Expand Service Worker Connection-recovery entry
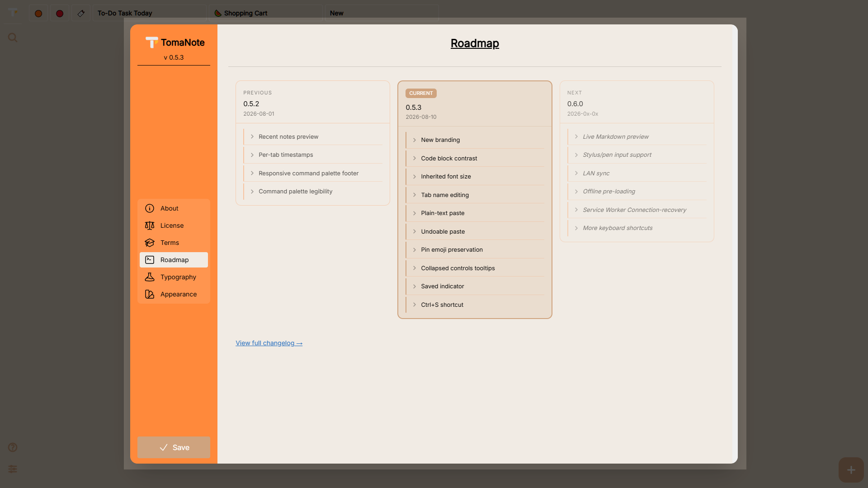The height and width of the screenshot is (488, 868). pos(637,210)
